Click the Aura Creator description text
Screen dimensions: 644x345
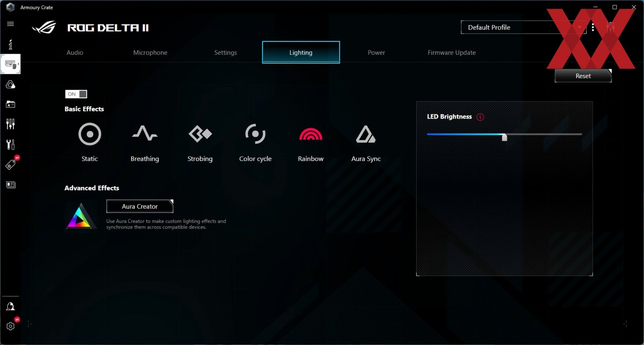(166, 224)
